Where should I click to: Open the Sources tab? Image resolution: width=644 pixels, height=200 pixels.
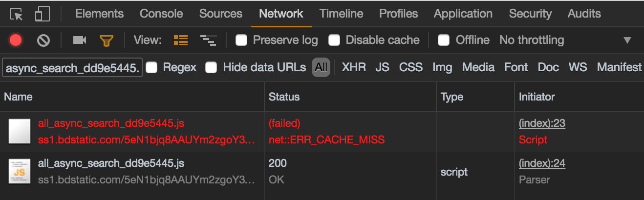click(221, 14)
